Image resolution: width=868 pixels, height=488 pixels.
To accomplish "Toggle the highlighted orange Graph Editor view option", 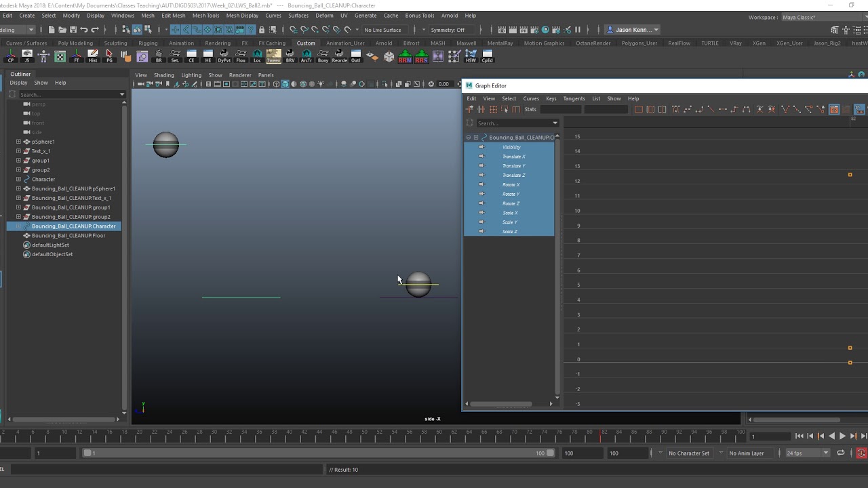I will pyautogui.click(x=834, y=109).
